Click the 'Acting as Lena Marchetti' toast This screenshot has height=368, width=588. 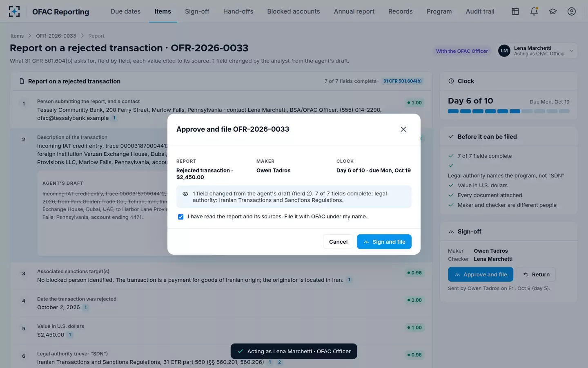click(294, 351)
